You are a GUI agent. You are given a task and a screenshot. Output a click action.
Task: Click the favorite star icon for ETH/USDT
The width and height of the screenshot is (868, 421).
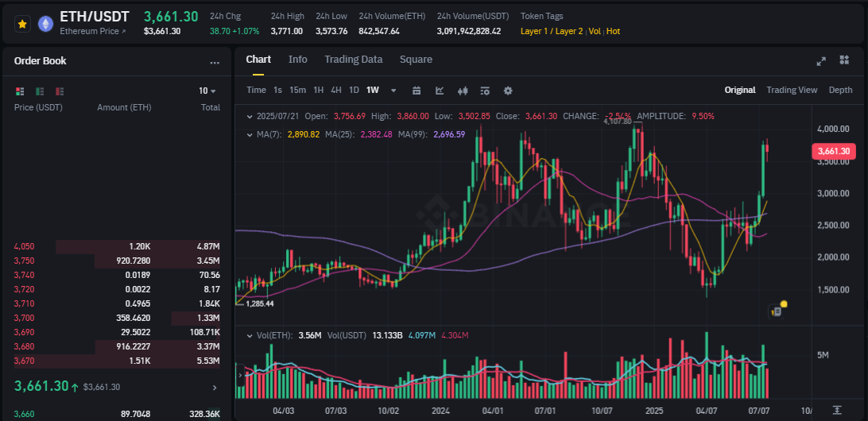click(x=22, y=25)
